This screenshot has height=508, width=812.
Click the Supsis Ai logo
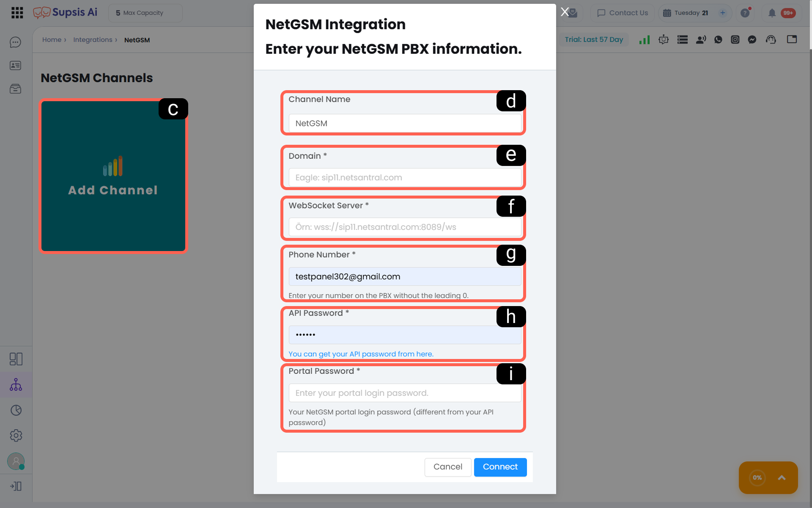[x=65, y=13]
